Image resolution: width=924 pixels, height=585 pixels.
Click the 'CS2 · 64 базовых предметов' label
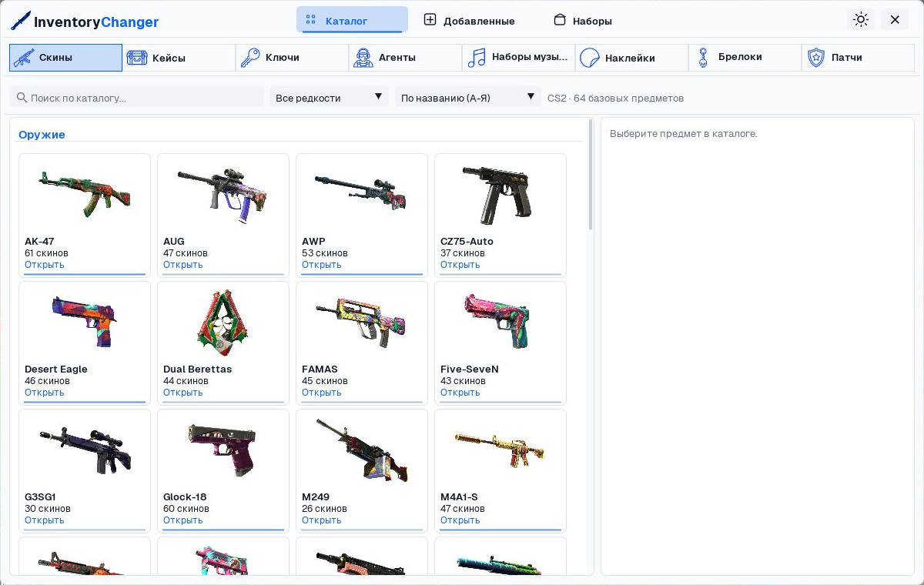pyautogui.click(x=615, y=98)
